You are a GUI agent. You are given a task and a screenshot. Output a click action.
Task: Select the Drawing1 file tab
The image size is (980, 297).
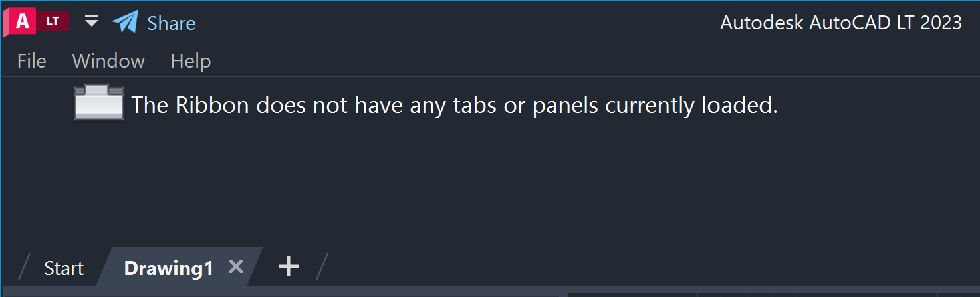tap(168, 268)
